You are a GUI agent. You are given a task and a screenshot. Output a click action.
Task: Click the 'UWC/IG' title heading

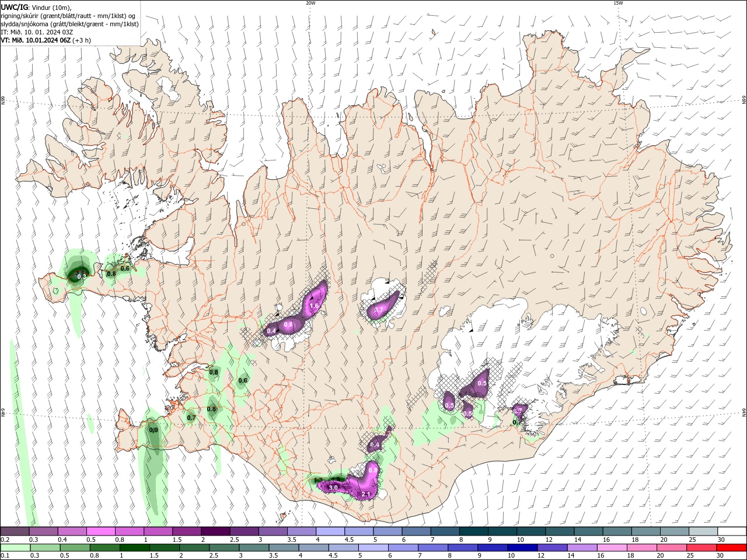14,7
